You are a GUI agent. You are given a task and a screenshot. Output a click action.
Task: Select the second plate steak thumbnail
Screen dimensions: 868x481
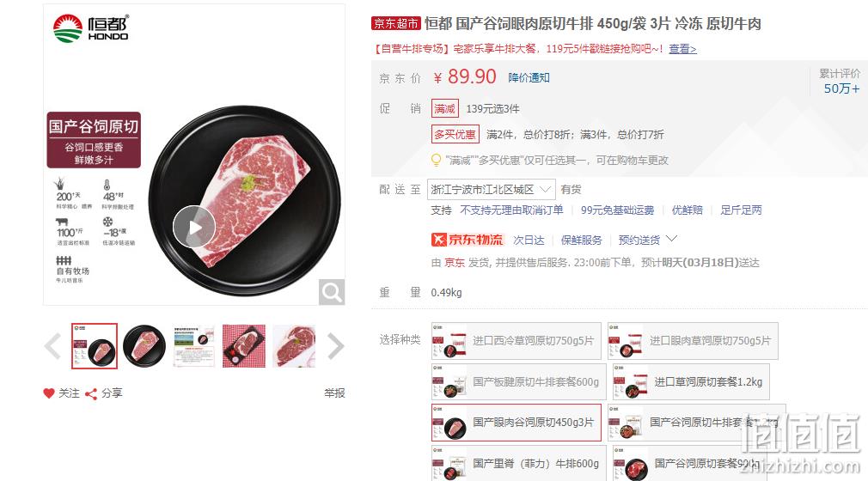[x=144, y=346]
